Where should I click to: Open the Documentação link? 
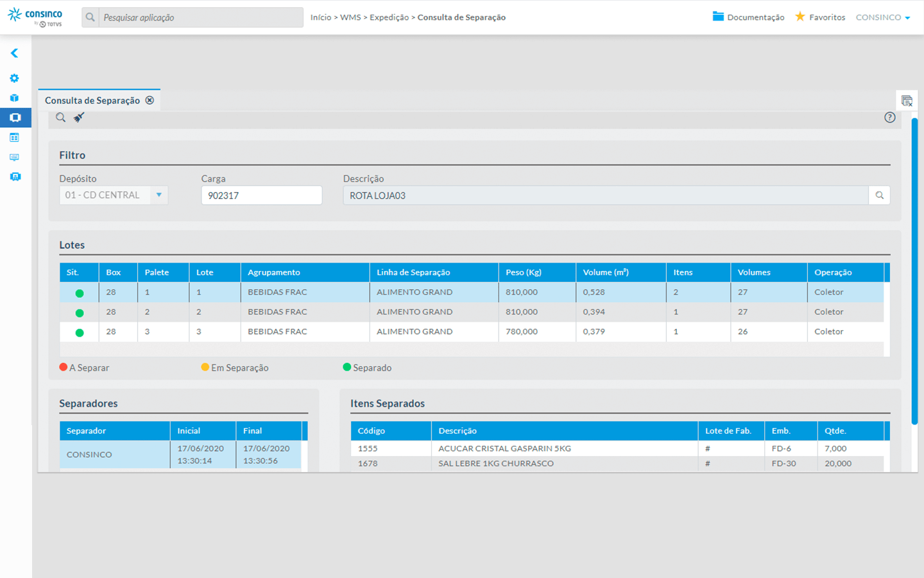tap(748, 17)
